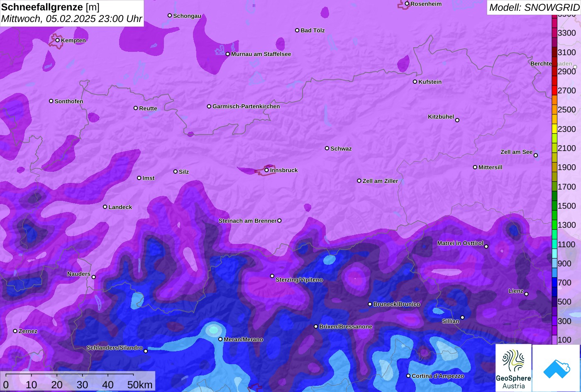Click the Nauders location marker
Viewport: 581px width, 392px height.
[x=94, y=277]
